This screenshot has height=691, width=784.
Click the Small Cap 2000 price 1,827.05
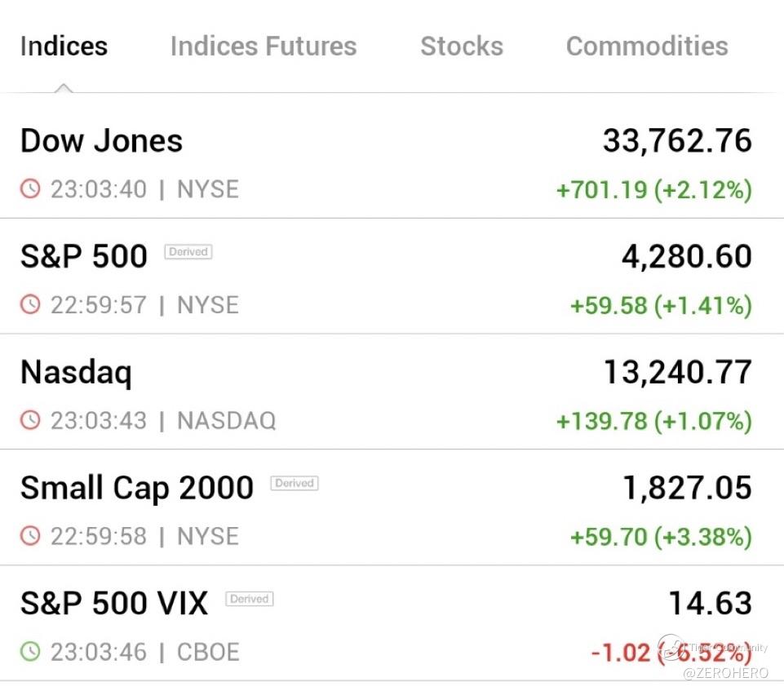[687, 489]
